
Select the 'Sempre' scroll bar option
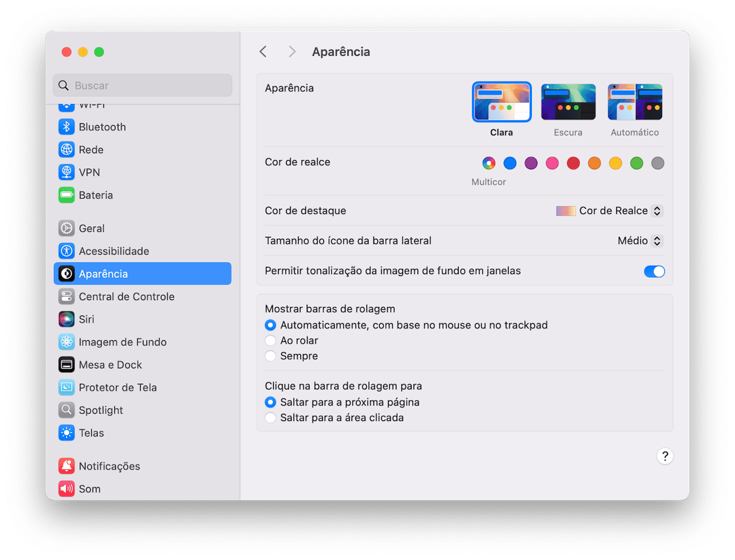pyautogui.click(x=270, y=356)
